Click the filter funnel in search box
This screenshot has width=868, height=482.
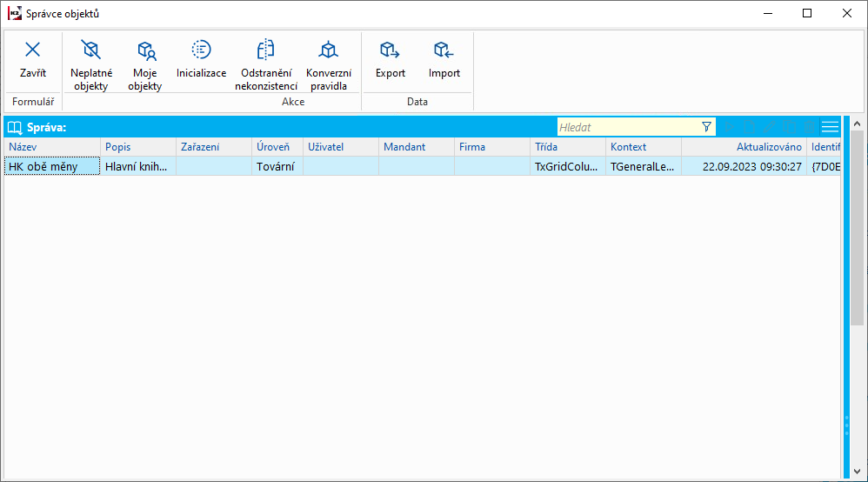coord(706,127)
